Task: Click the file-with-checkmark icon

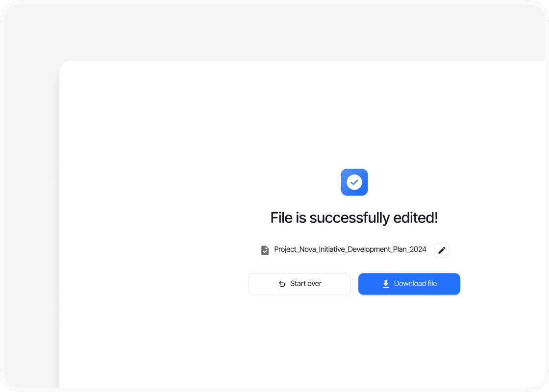Action: coord(265,250)
